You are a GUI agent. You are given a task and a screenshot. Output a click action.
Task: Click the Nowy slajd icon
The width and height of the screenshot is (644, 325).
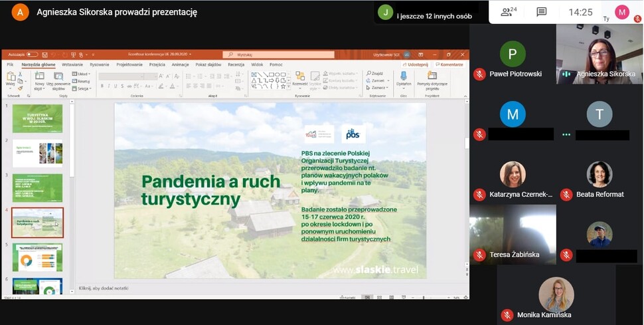tap(39, 76)
